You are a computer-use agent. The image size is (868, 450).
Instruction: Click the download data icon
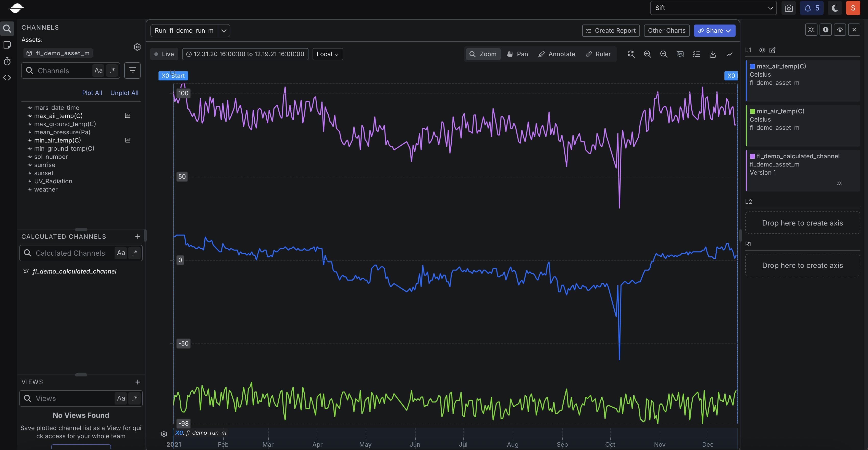coord(713,54)
